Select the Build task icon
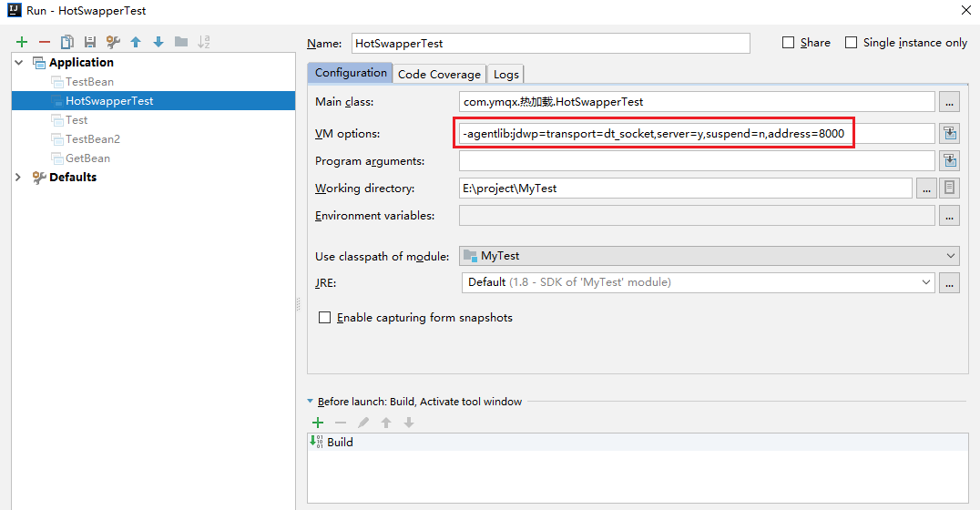The height and width of the screenshot is (510, 980). [316, 442]
